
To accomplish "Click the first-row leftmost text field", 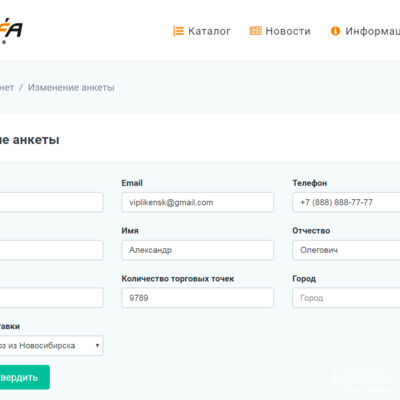I will [51, 202].
